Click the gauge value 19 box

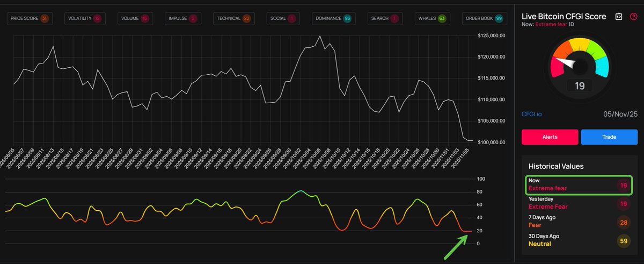click(x=580, y=85)
